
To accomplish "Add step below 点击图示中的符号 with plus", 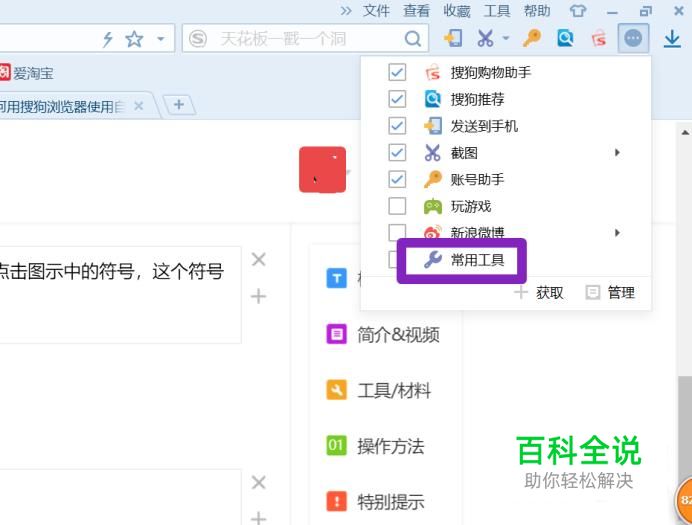I will coord(259,296).
